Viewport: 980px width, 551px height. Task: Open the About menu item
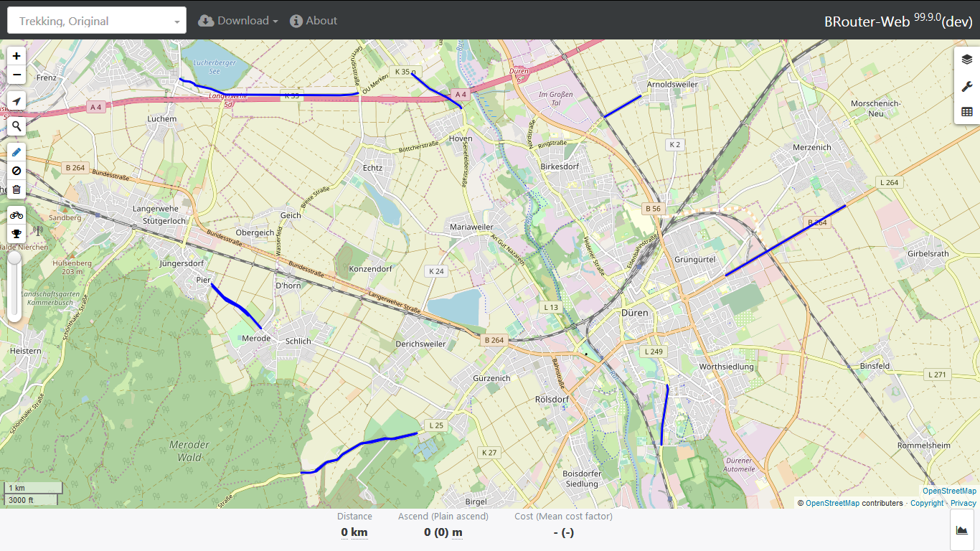pyautogui.click(x=314, y=21)
